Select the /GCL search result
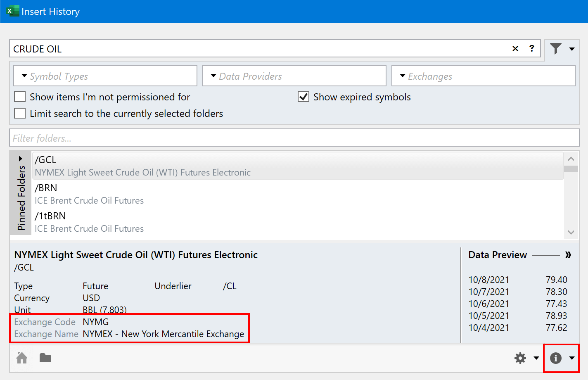Viewport: 588px width, 380px height. click(x=298, y=166)
